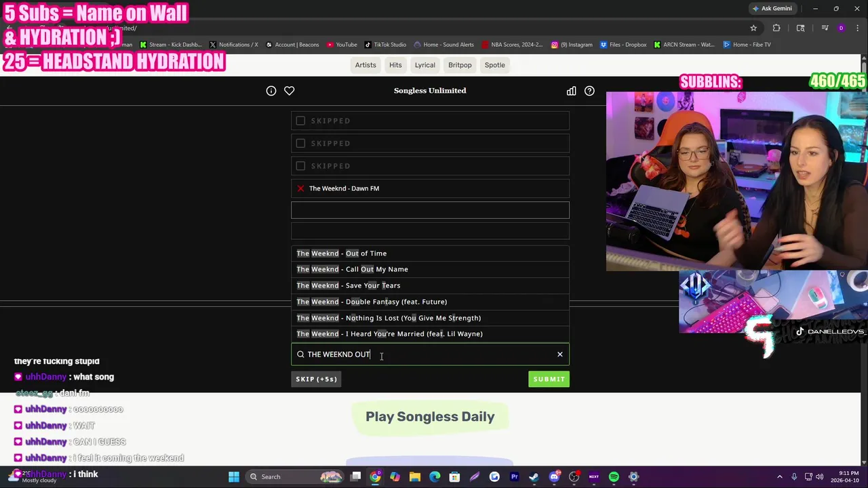Open the help question mark icon
This screenshot has height=488, width=868.
pyautogui.click(x=589, y=91)
